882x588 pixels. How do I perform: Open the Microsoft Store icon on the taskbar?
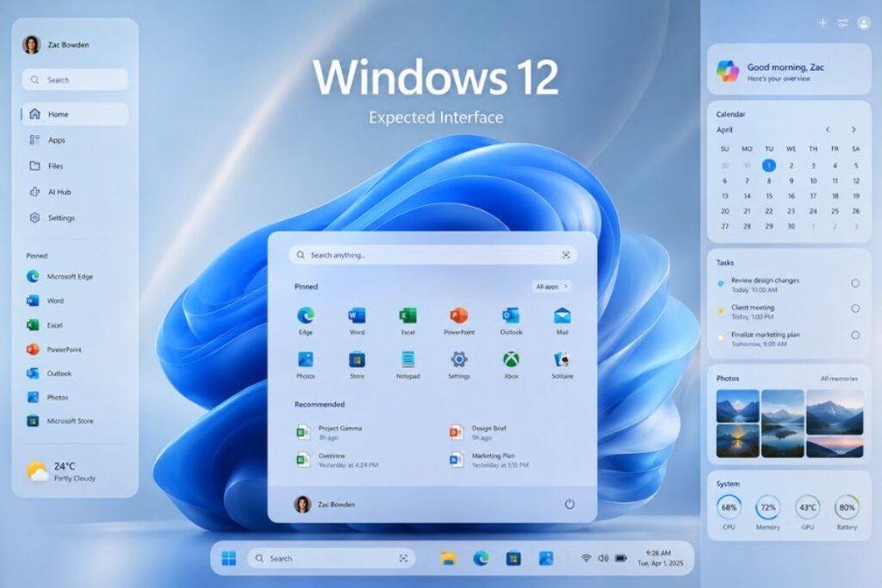[513, 558]
